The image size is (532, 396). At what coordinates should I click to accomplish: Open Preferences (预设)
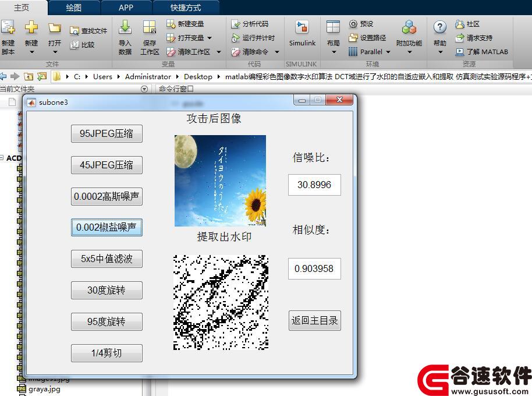pos(361,24)
